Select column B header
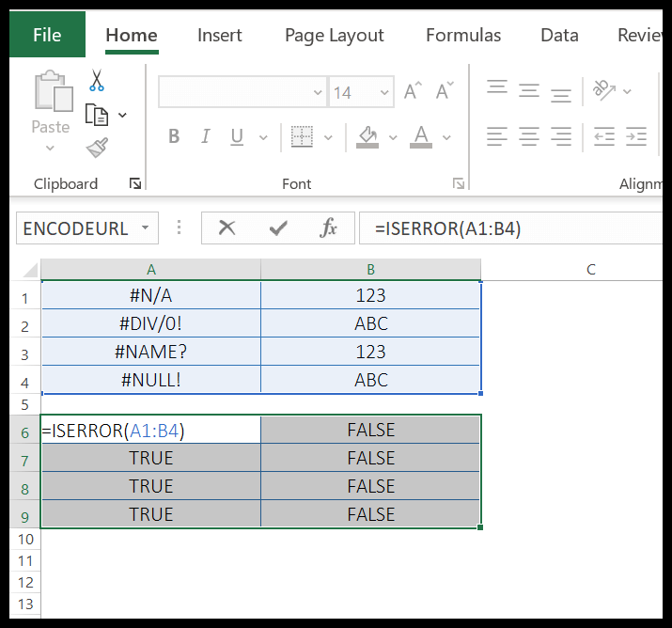672x628 pixels. [370, 270]
